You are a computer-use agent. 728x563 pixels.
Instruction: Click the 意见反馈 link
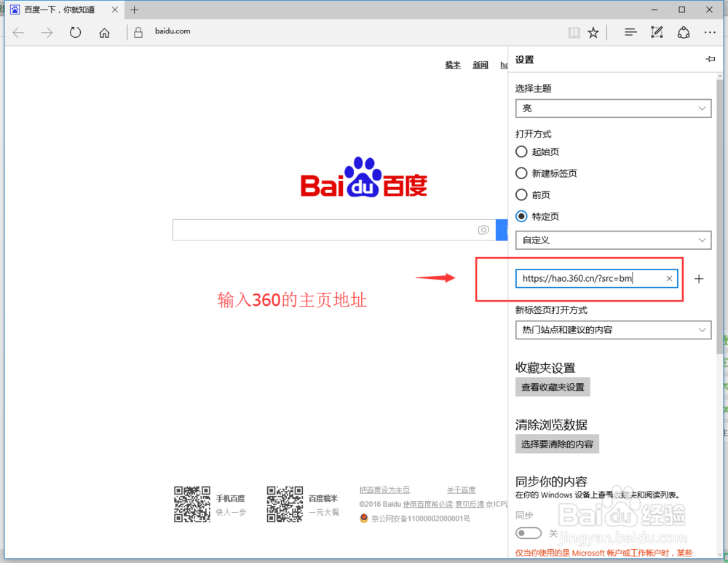[x=470, y=504]
